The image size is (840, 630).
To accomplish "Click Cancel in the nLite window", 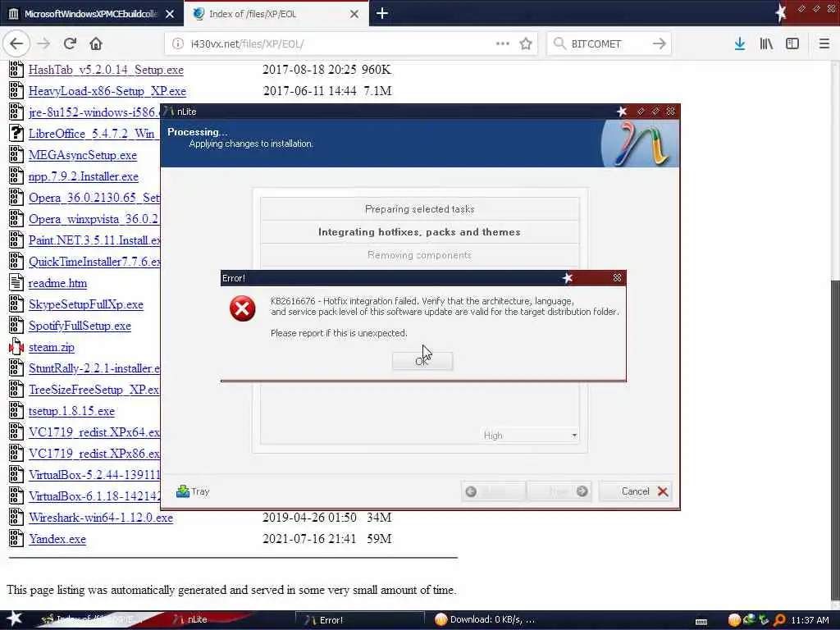I will coord(637,491).
